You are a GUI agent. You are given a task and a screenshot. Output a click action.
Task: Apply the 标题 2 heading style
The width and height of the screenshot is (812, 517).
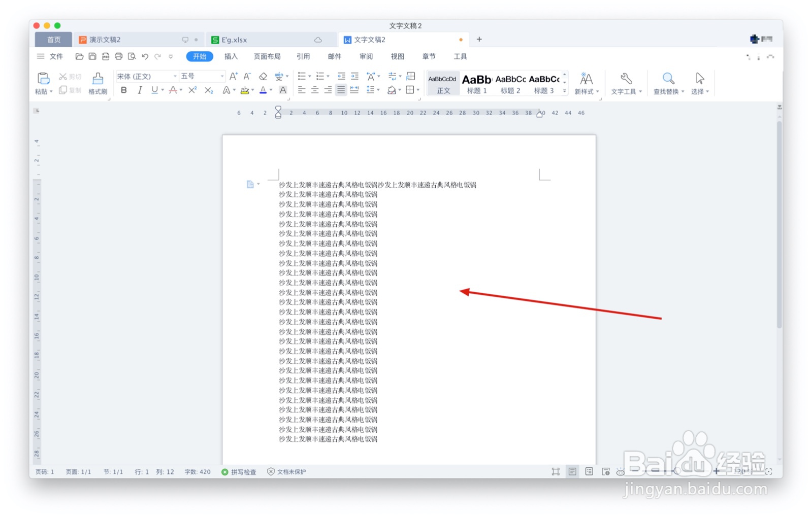[510, 83]
